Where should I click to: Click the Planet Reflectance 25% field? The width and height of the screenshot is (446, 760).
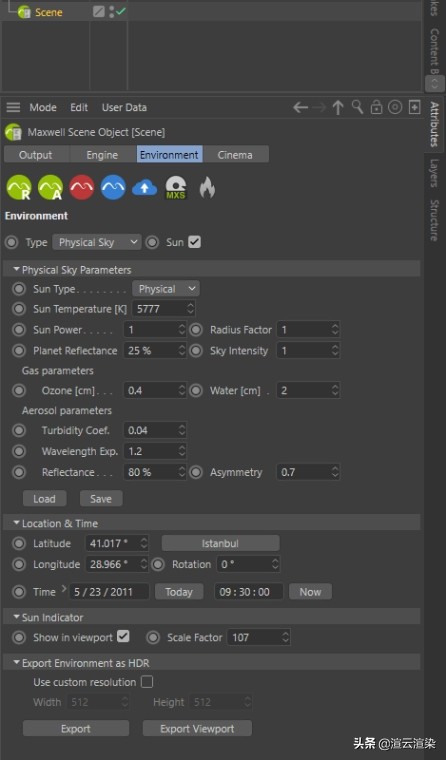pos(155,350)
